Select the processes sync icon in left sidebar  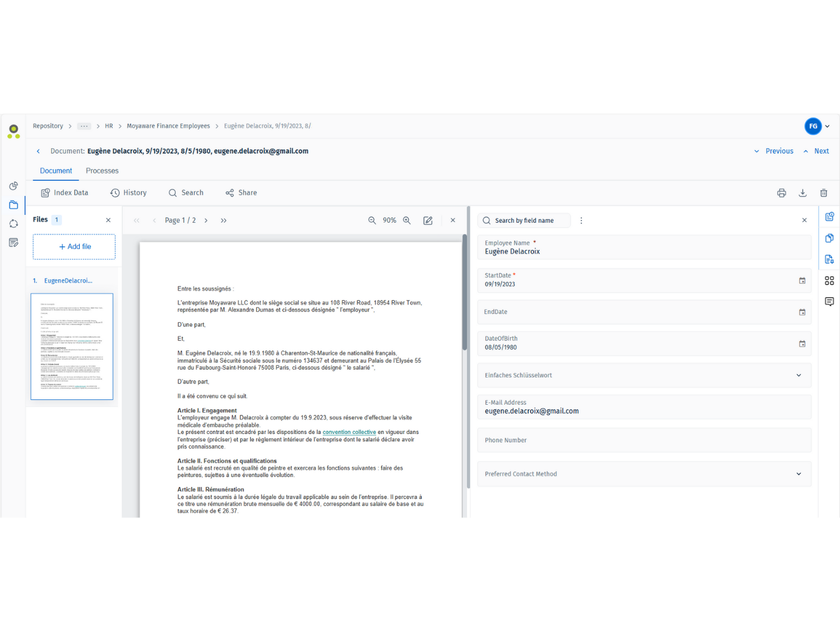pyautogui.click(x=13, y=223)
